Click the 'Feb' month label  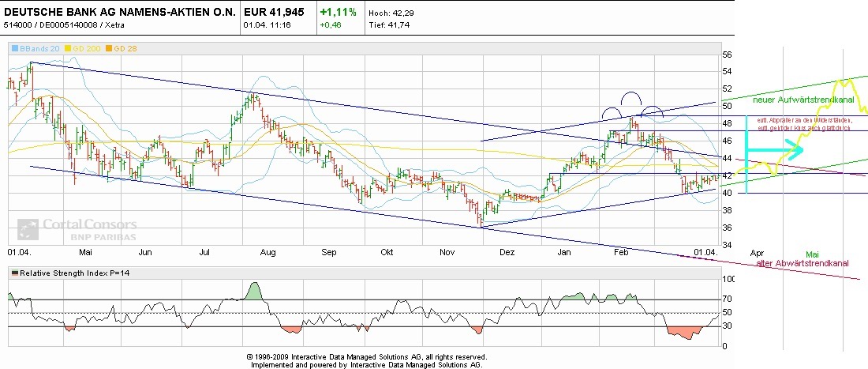(x=623, y=252)
